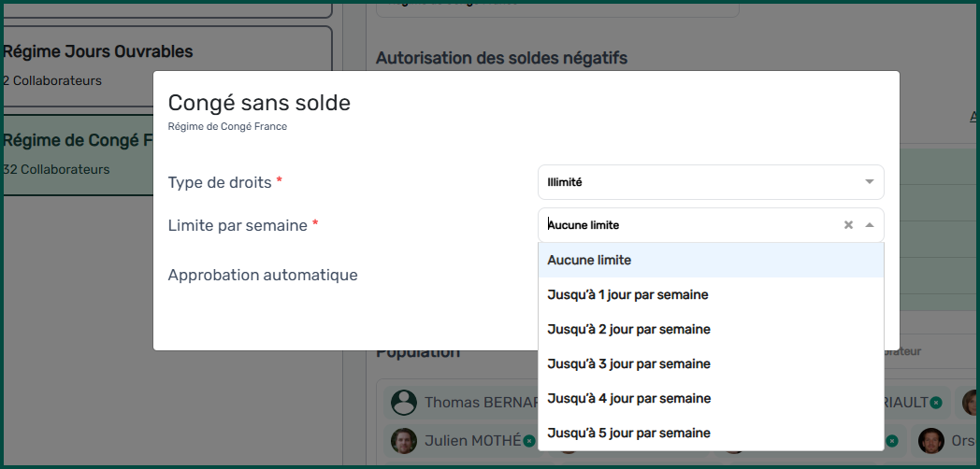Open the Type de droits dropdown
Screen dimensions: 980x469
711,182
